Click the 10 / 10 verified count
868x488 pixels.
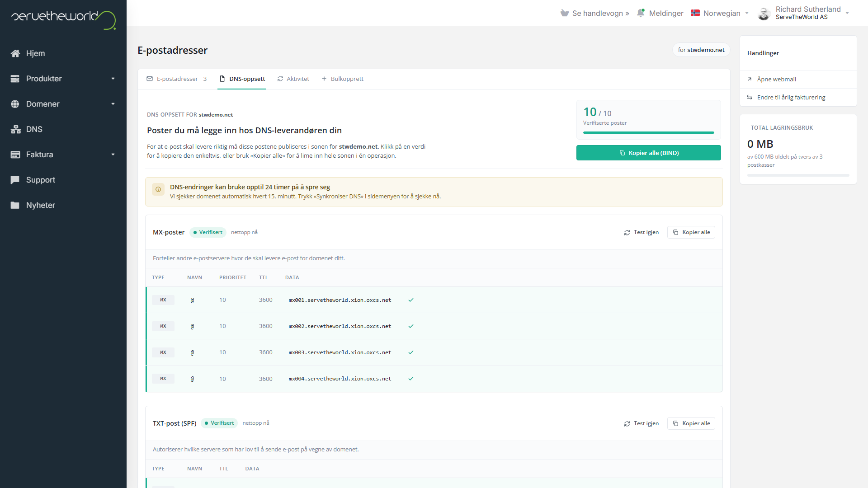click(597, 112)
